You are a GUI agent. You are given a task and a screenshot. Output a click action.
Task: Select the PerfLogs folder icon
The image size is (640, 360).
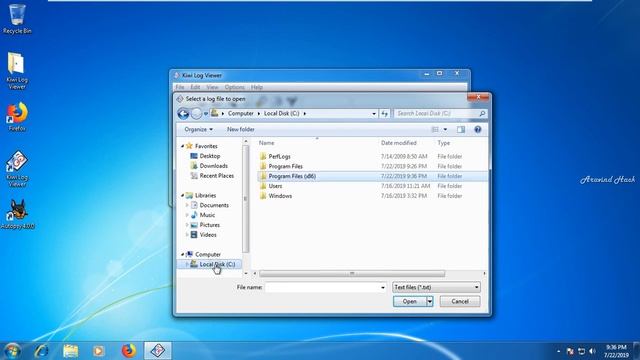coord(263,156)
